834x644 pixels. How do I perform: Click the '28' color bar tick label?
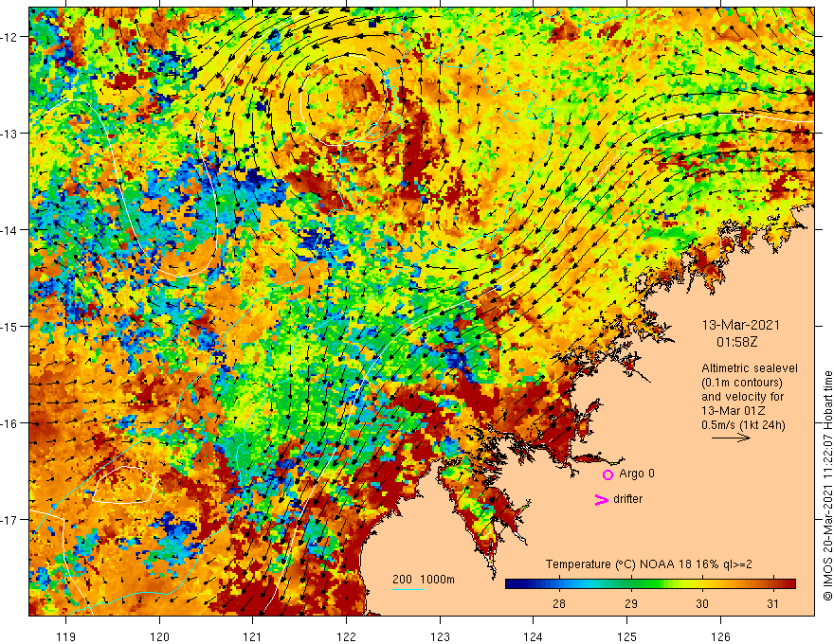pos(558,603)
